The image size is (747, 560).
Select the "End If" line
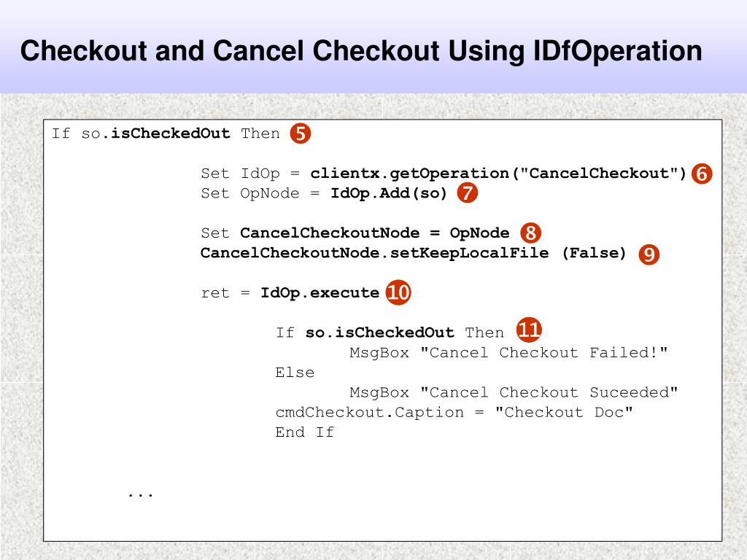tap(305, 432)
